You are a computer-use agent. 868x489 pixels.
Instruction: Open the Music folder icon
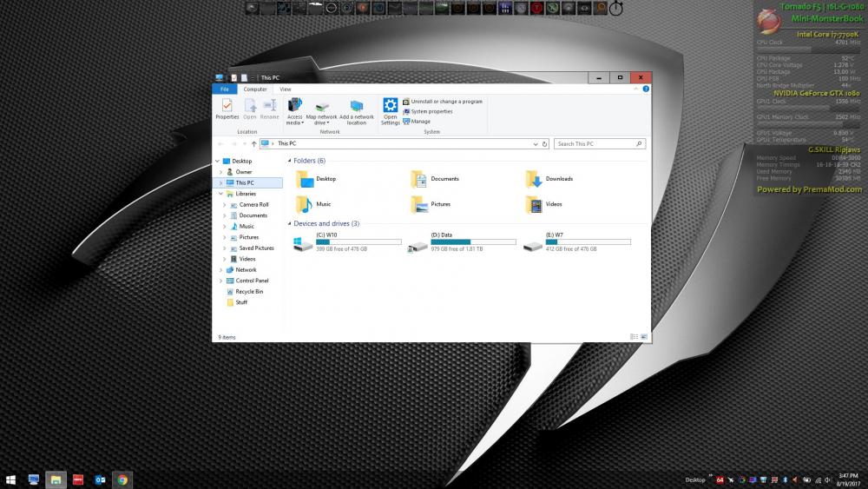pyautogui.click(x=304, y=204)
